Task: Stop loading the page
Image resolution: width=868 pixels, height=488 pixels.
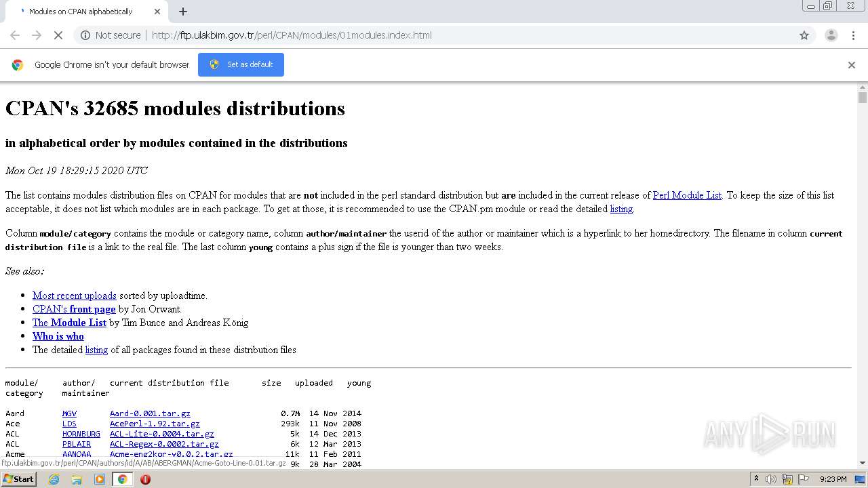Action: tap(58, 35)
